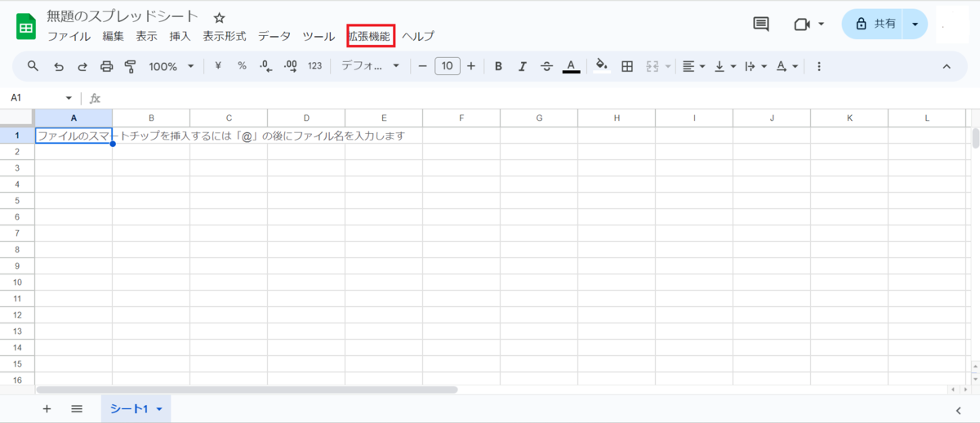The height and width of the screenshot is (423, 980).
Task: Open the 表示 menu
Action: [147, 36]
